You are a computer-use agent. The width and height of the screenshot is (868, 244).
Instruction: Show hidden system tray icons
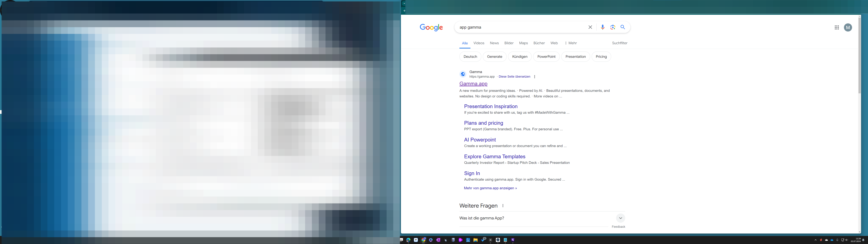coord(816,240)
